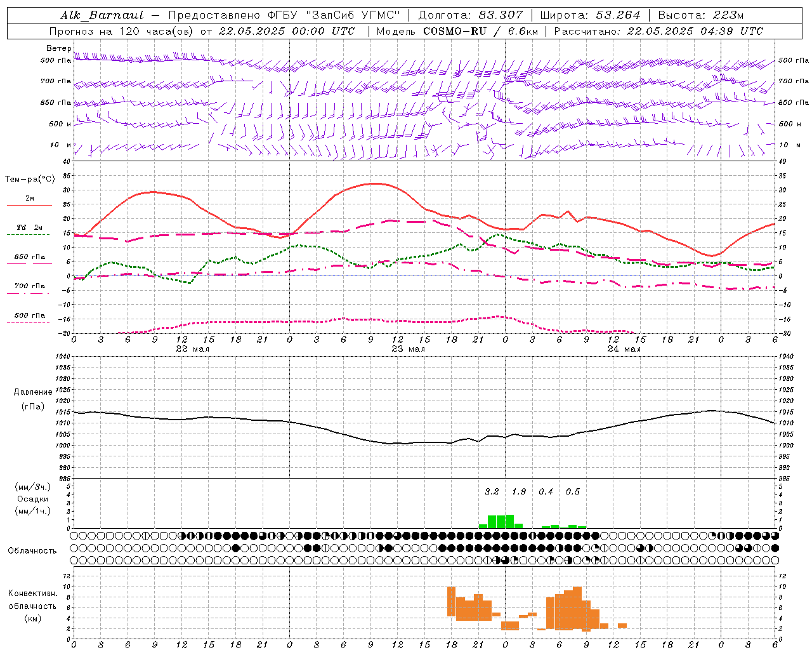The image size is (812, 650).
Task: Click temperature legend label '850 гПа'
Action: (30, 257)
